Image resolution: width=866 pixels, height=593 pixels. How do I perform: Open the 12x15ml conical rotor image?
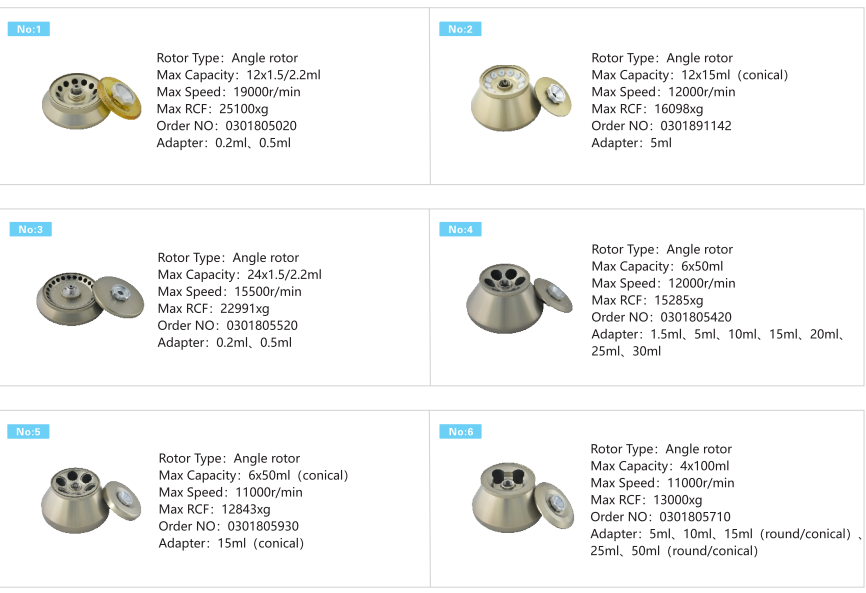[x=521, y=97]
